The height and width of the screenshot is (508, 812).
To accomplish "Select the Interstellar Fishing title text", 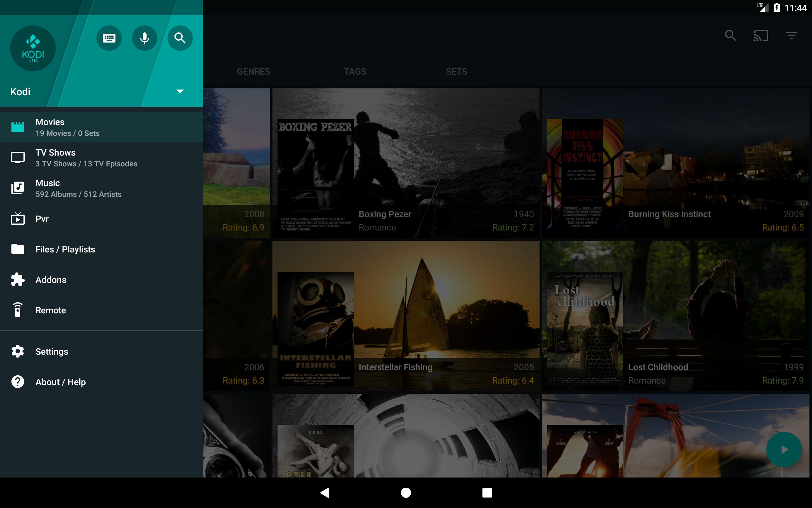I will 395,367.
